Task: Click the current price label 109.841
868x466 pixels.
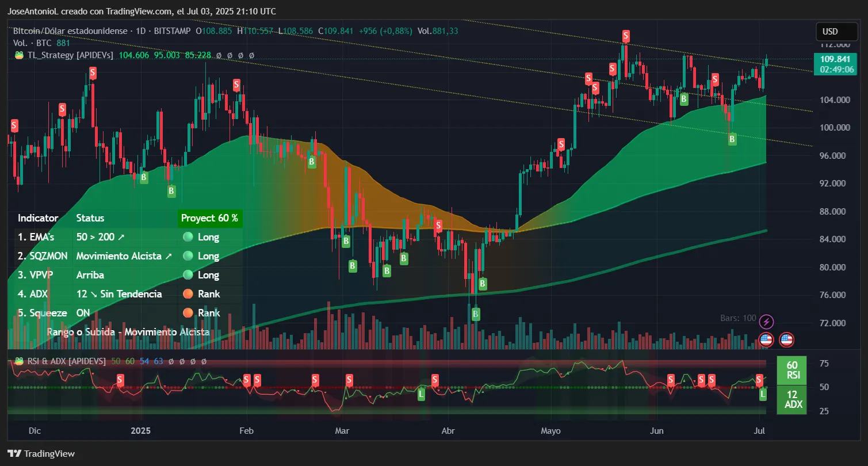Action: (x=835, y=59)
